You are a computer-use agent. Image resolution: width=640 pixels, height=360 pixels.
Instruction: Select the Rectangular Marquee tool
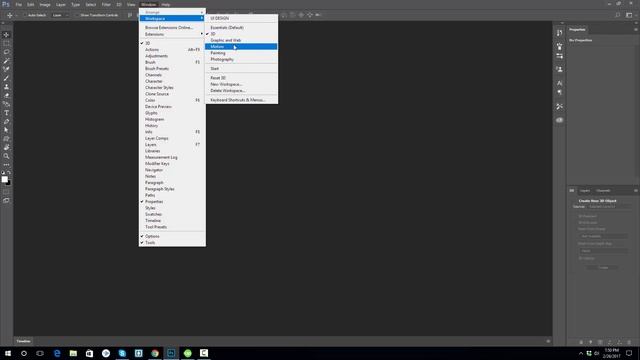(6, 43)
